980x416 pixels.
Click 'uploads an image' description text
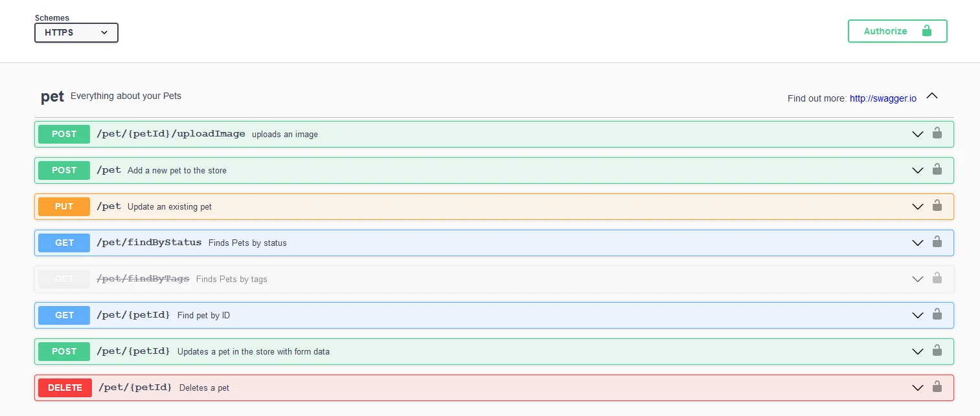pos(285,135)
